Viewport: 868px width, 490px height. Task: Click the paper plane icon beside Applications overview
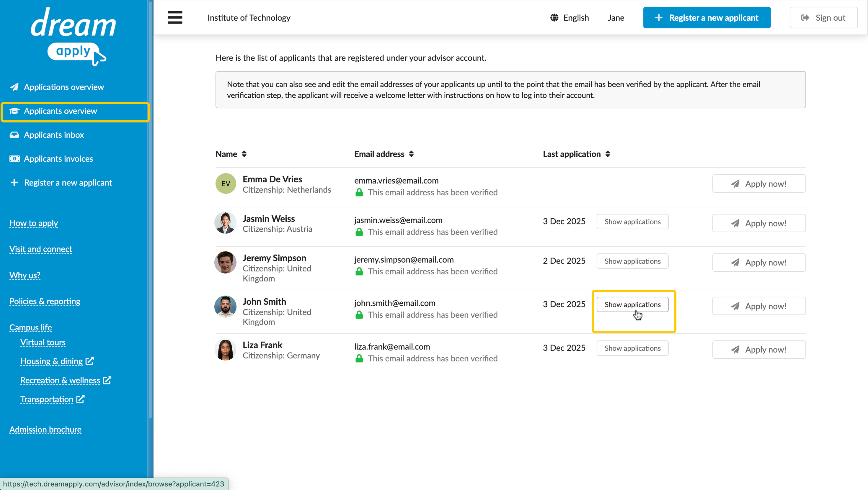pyautogui.click(x=14, y=87)
